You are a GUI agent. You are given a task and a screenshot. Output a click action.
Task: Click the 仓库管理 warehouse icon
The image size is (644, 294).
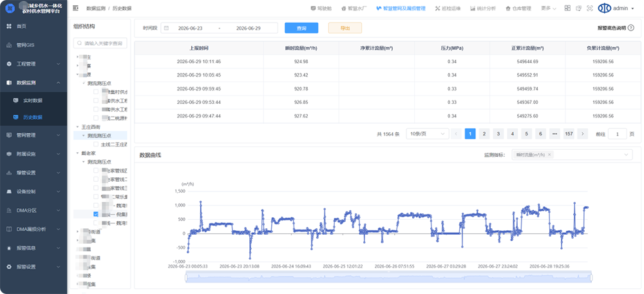pos(508,8)
